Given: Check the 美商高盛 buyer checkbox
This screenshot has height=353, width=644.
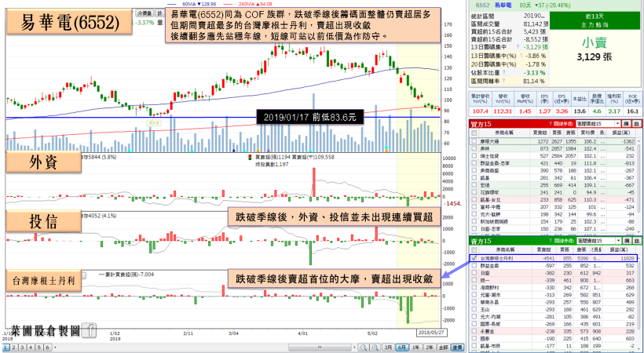Looking at the screenshot, I should coord(474,170).
